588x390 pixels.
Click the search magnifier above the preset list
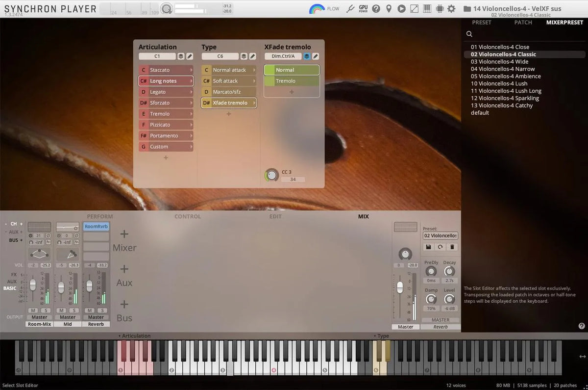pos(469,34)
